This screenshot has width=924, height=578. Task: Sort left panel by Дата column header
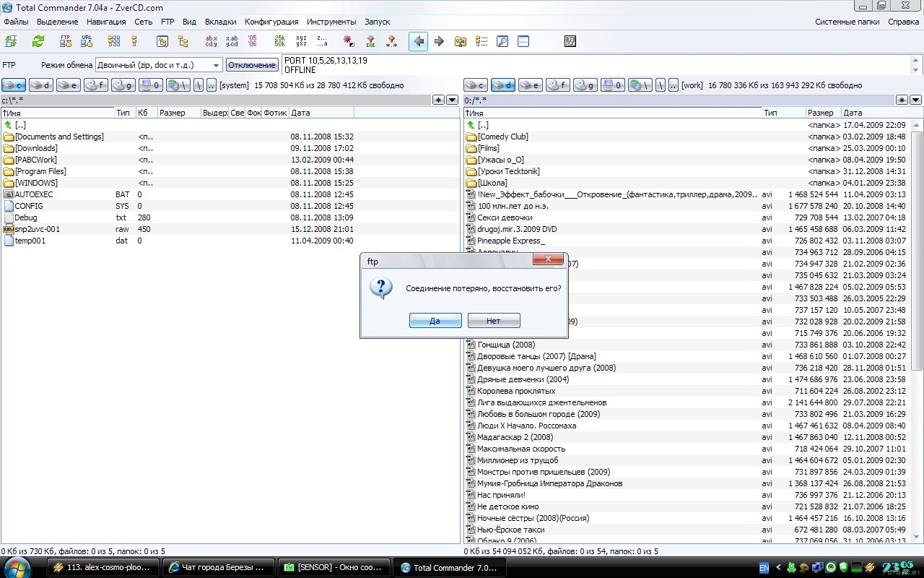321,113
